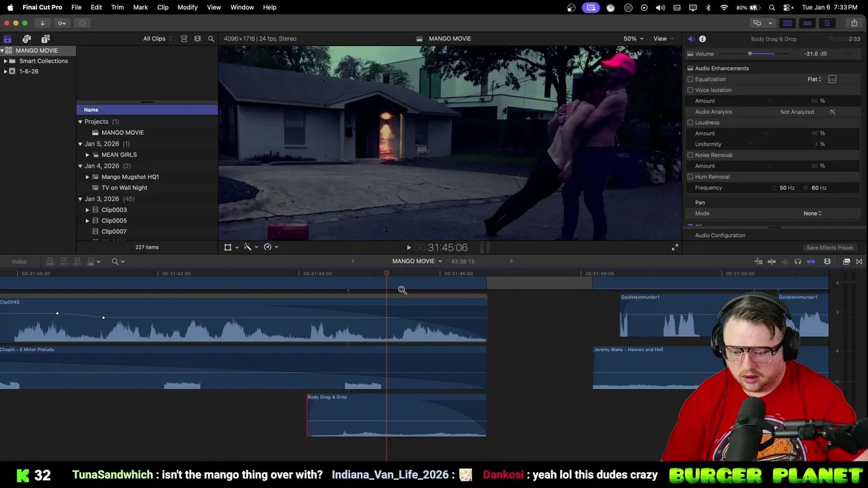Open the MANGO MOVIE timeline title dropdown
The height and width of the screenshot is (488, 868).
pyautogui.click(x=417, y=262)
